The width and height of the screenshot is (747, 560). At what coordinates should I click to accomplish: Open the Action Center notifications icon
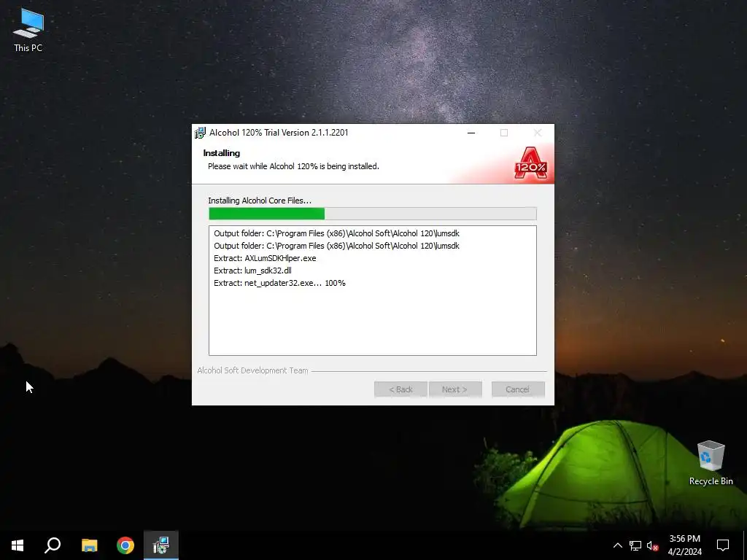pos(723,545)
